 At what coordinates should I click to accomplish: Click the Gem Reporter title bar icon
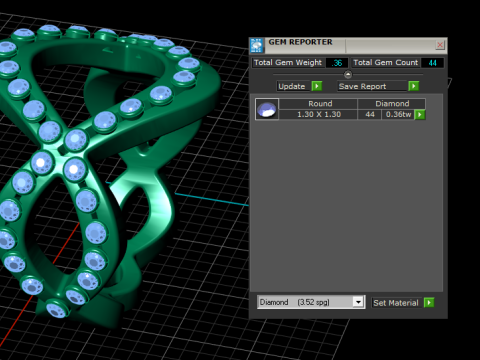pyautogui.click(x=257, y=45)
